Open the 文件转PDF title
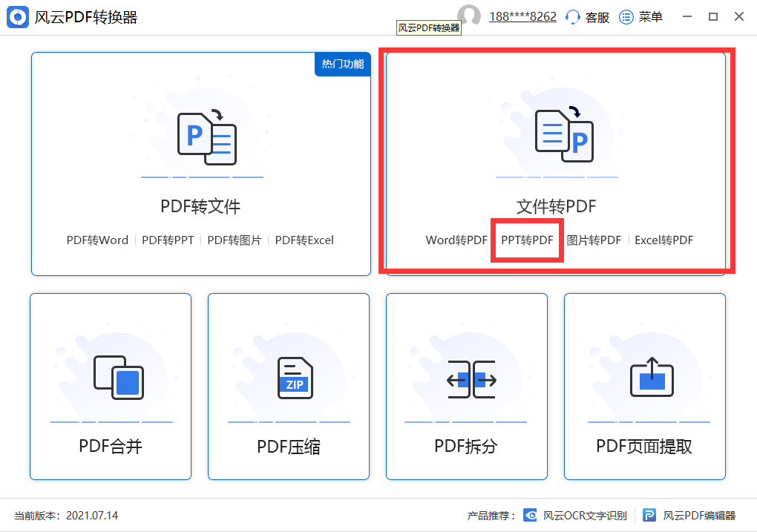The width and height of the screenshot is (757, 532). [556, 206]
